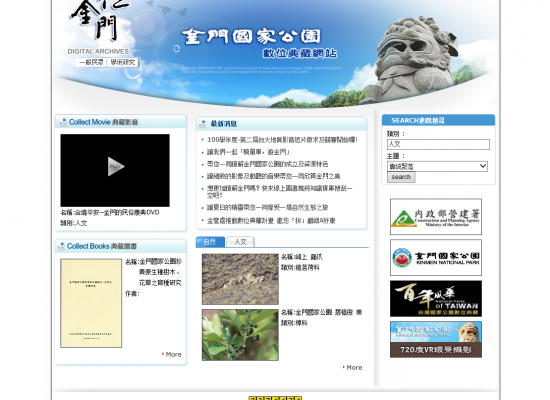Open the news item ending with 欣賞金門之美
Viewport: 550px width, 400px height.
pos(274,176)
